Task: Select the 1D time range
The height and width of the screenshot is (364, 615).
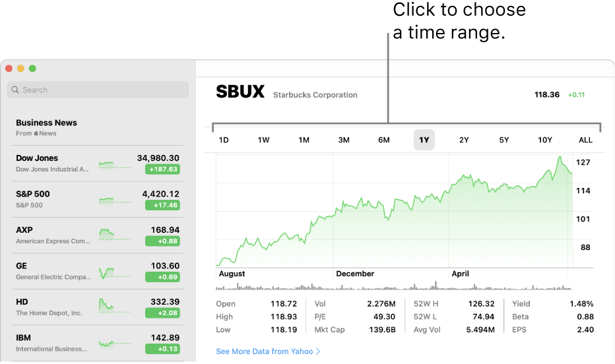Action: pyautogui.click(x=224, y=140)
